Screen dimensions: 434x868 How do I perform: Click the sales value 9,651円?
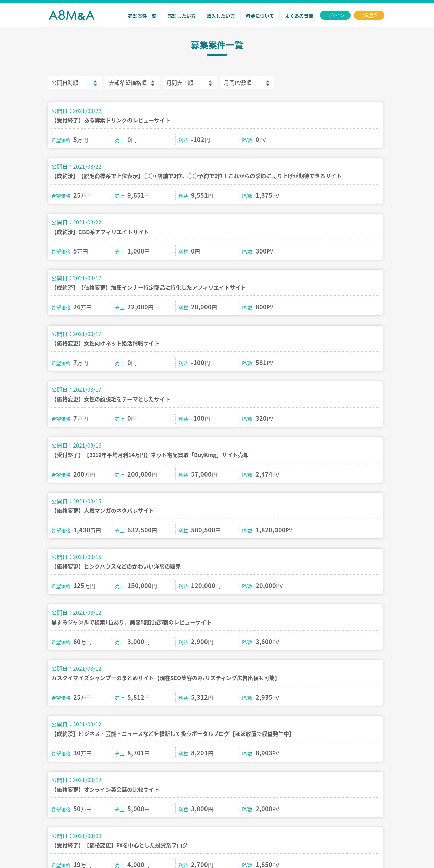click(x=139, y=196)
